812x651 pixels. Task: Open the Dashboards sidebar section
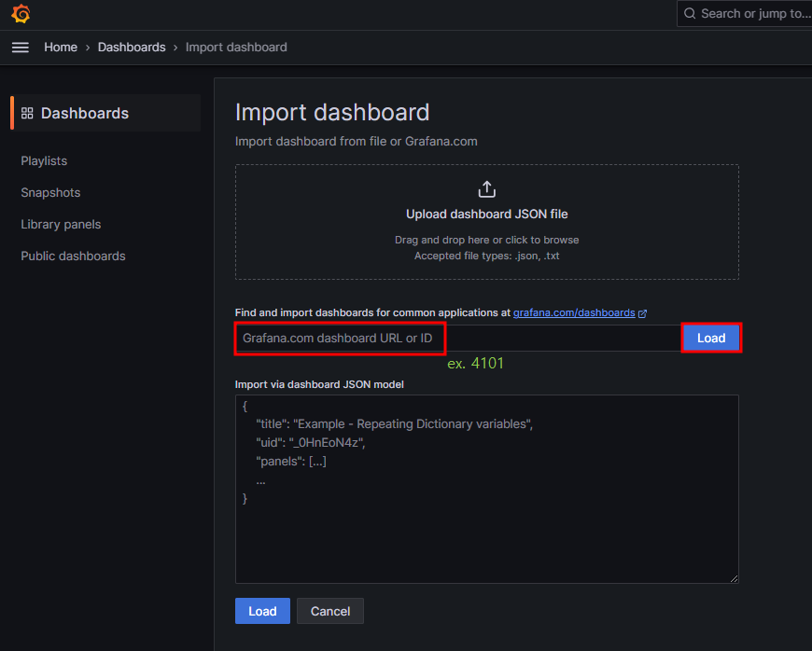pos(105,113)
